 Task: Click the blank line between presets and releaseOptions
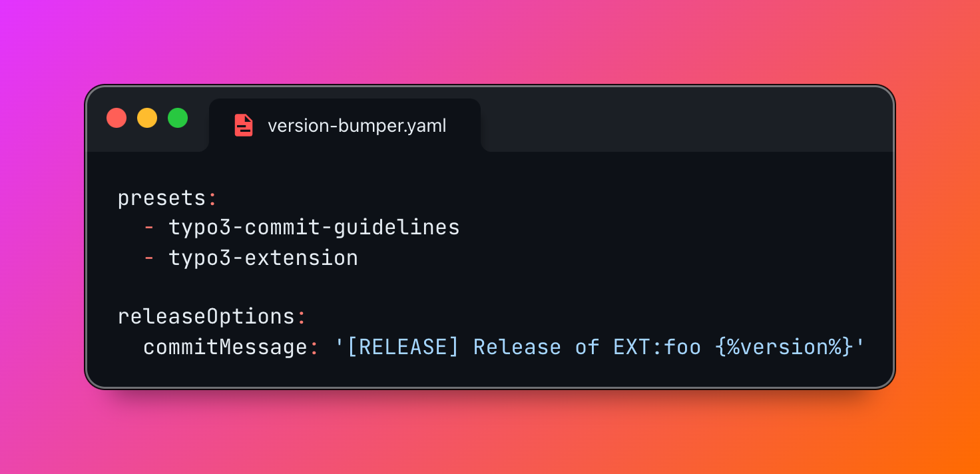pyautogui.click(x=490, y=287)
